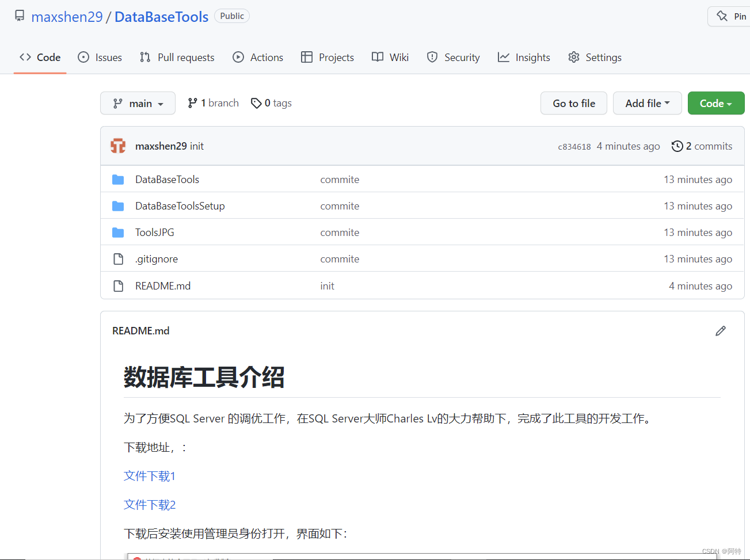Open commite message on ToolsJPG row
Viewport: 750px width, 560px height.
pyautogui.click(x=340, y=233)
